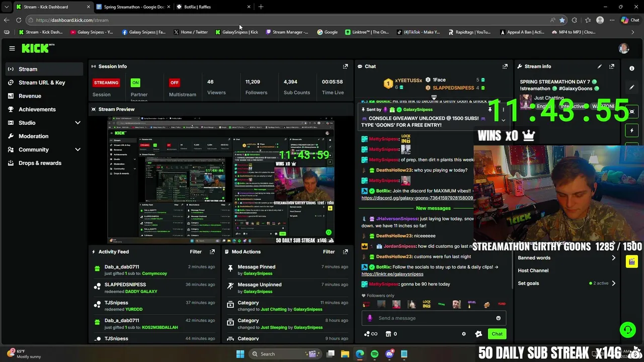
Task: Click the browser address bar URL
Action: (x=72, y=20)
